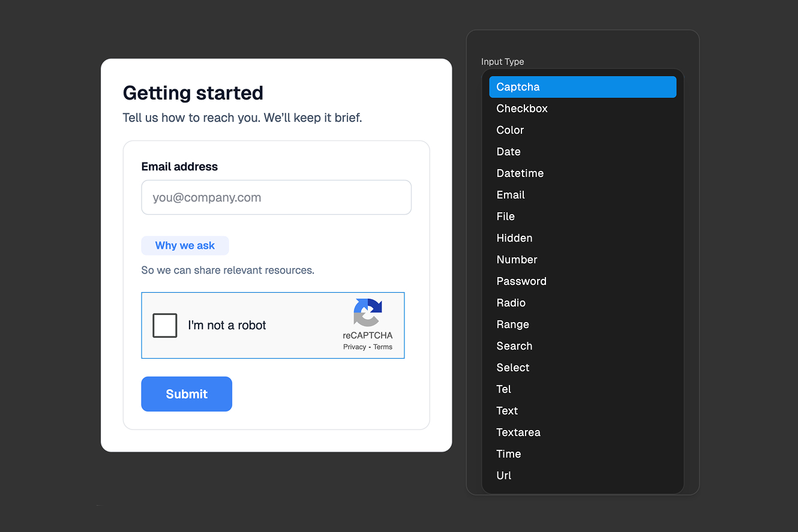Click the So we can share relevant resources text
The width and height of the screenshot is (798, 532).
pos(228,270)
